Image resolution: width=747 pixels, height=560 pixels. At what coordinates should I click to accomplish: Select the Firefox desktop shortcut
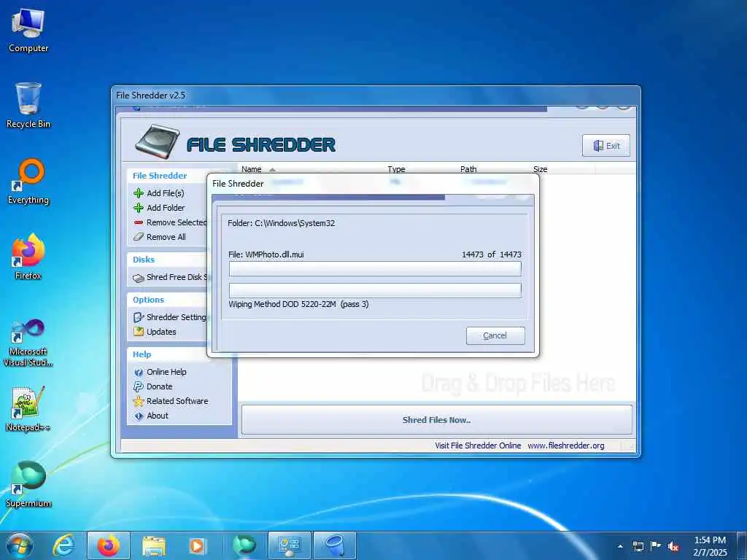click(x=28, y=257)
